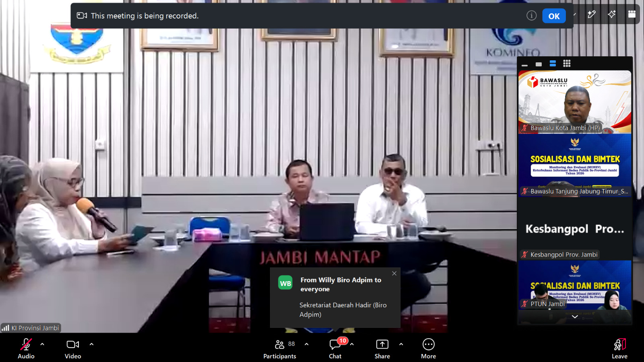Click Bawaslu Kota Jambi (HP) name label
Screen dimensions: 644x362
click(x=565, y=128)
